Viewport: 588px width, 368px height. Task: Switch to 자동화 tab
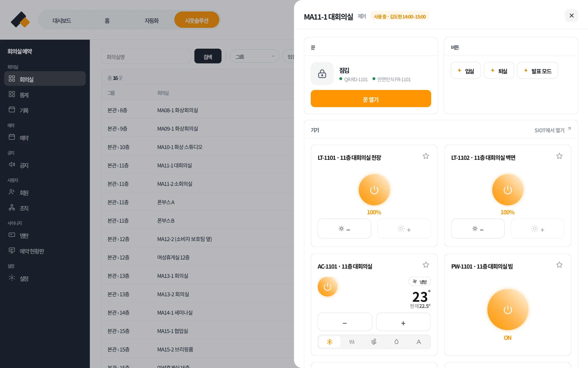click(x=152, y=20)
